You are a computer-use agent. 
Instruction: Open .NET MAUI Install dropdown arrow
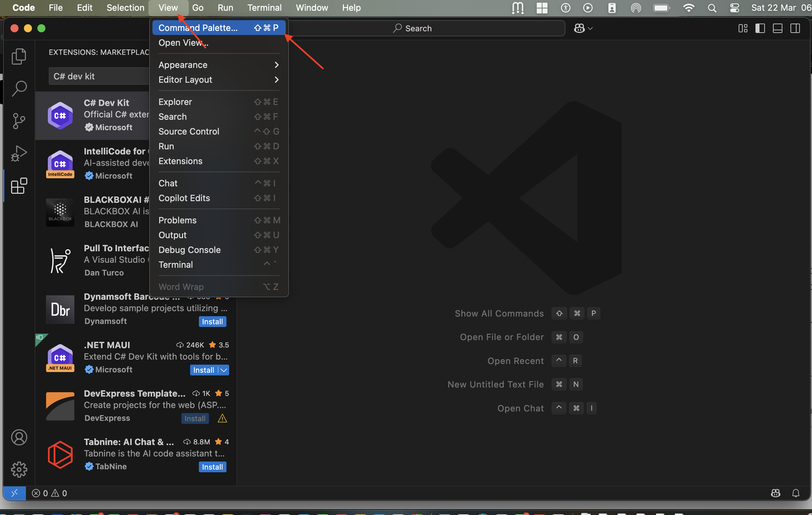click(x=224, y=370)
